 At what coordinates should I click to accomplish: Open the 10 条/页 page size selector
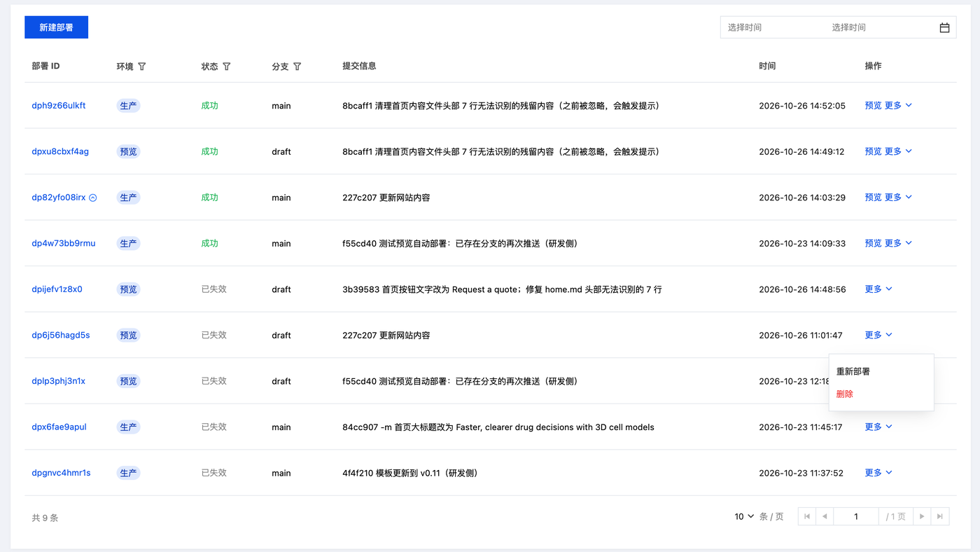[x=744, y=517]
